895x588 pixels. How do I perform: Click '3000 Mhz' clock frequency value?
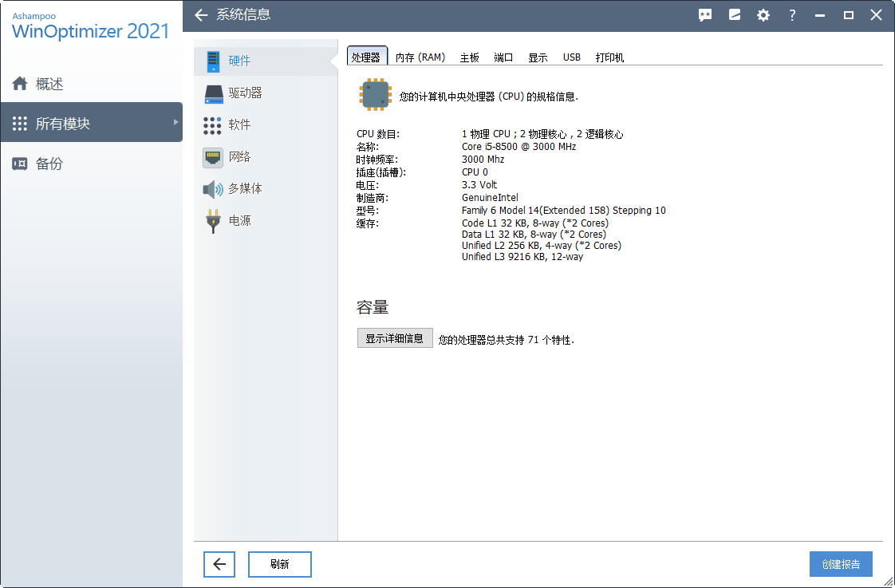pos(483,160)
